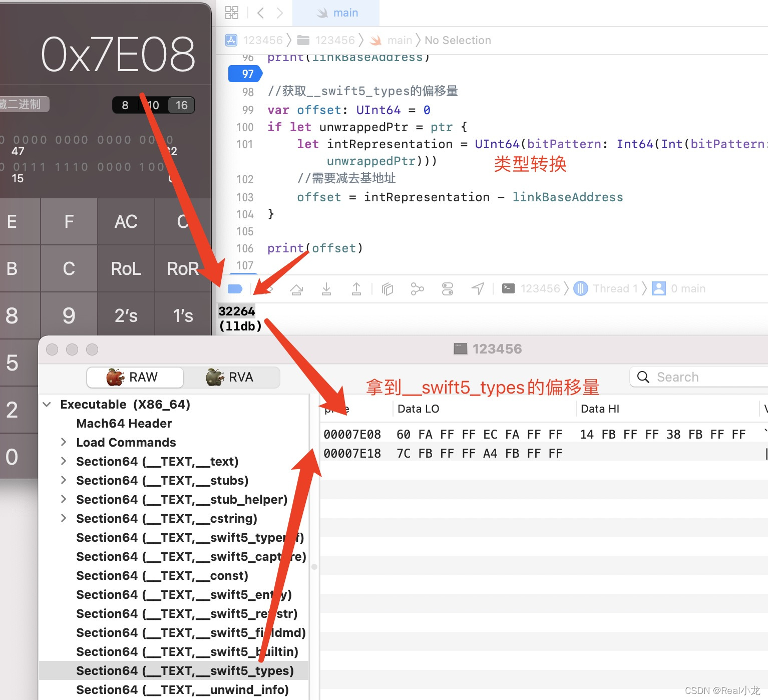Open the 123456 folder in breadcrumb
This screenshot has height=700, width=768.
pyautogui.click(x=326, y=40)
